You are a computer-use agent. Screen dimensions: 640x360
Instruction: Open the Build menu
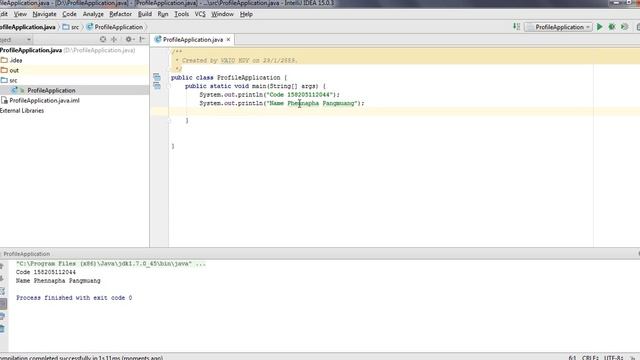[145, 14]
